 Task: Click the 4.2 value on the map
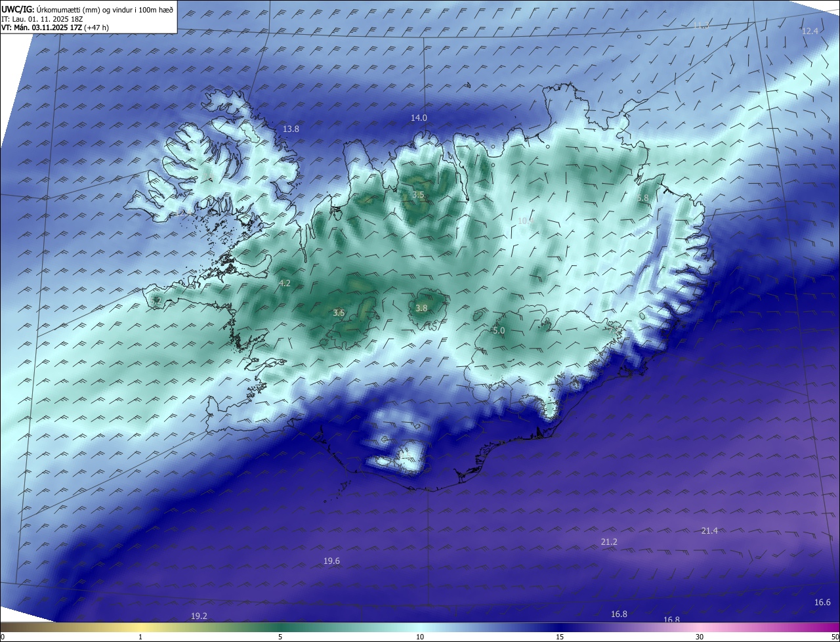tap(284, 284)
